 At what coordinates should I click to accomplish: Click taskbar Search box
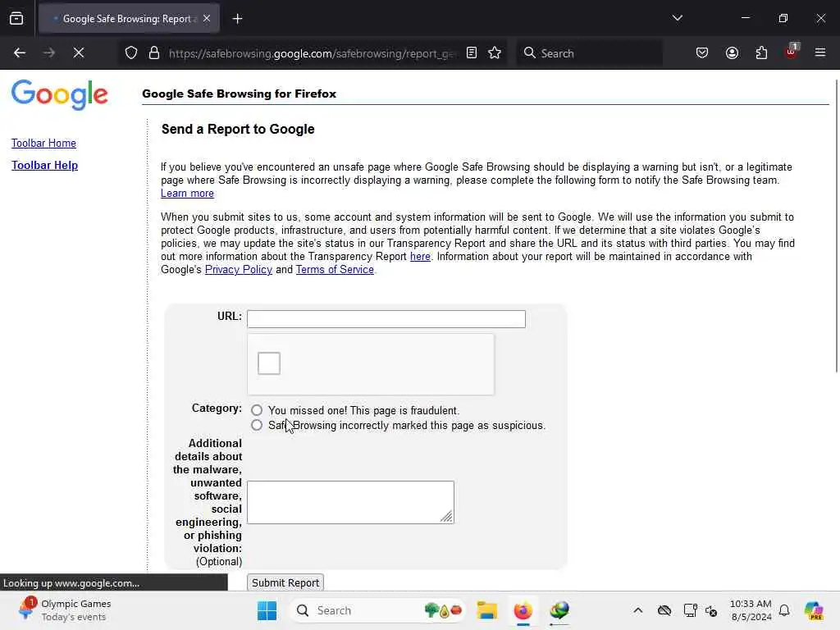(x=378, y=610)
